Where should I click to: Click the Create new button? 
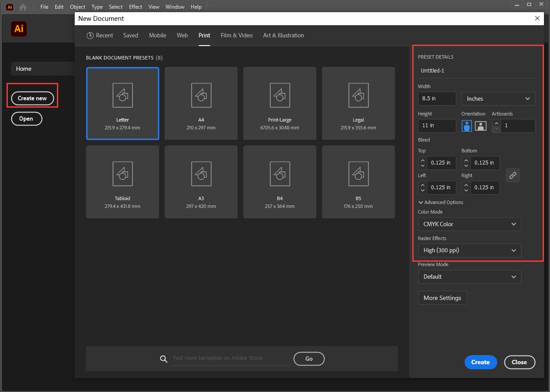click(32, 99)
